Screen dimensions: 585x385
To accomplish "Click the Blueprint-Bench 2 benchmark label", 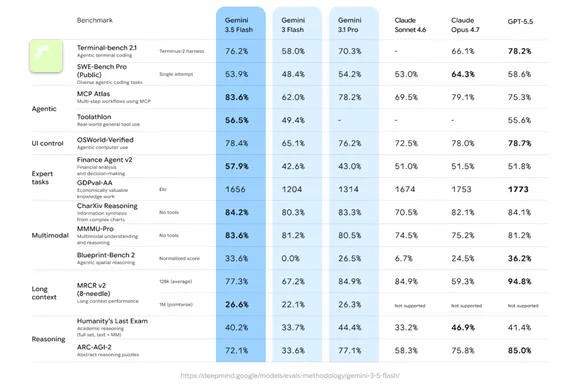I will coord(106,255).
